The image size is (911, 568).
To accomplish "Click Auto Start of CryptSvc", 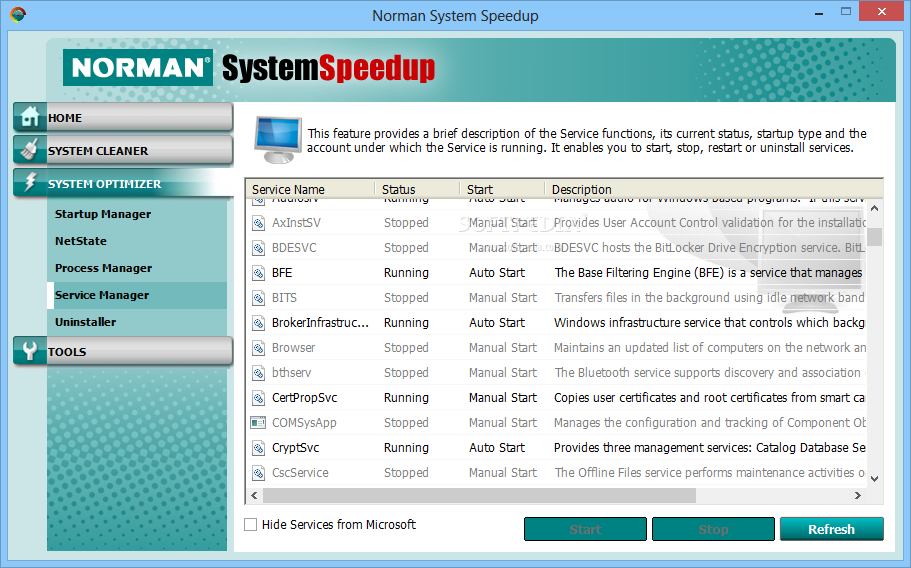I will [x=497, y=448].
